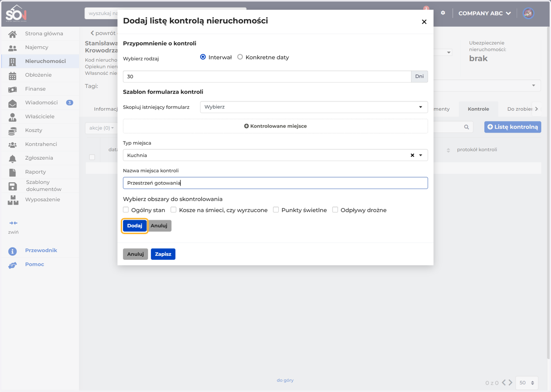Click the Wiadomości envelope icon
The width and height of the screenshot is (551, 392).
pyautogui.click(x=12, y=103)
